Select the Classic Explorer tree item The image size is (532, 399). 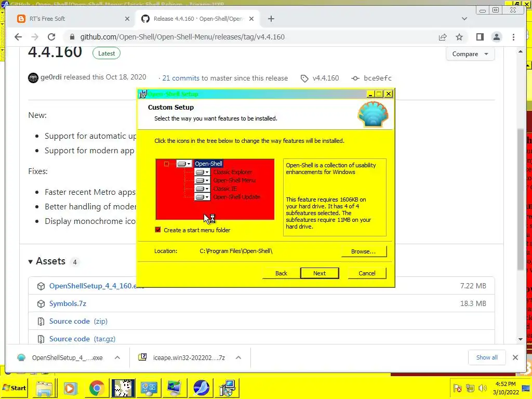point(232,172)
